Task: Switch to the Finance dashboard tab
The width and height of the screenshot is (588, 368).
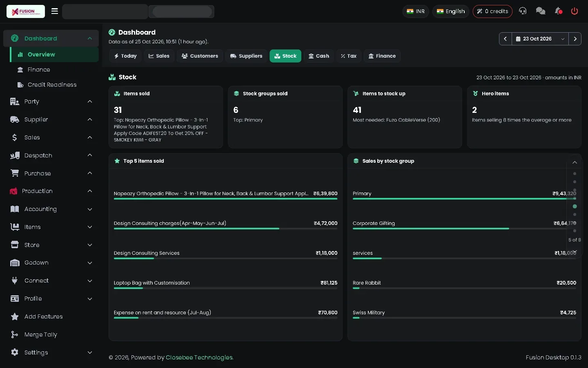Action: [x=382, y=56]
